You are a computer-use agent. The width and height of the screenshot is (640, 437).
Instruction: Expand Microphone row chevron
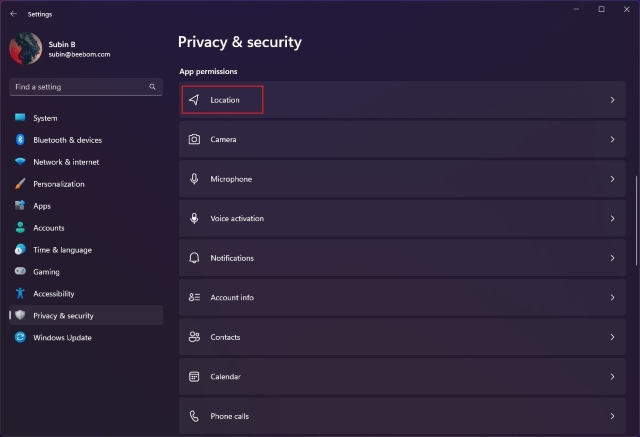coord(612,179)
